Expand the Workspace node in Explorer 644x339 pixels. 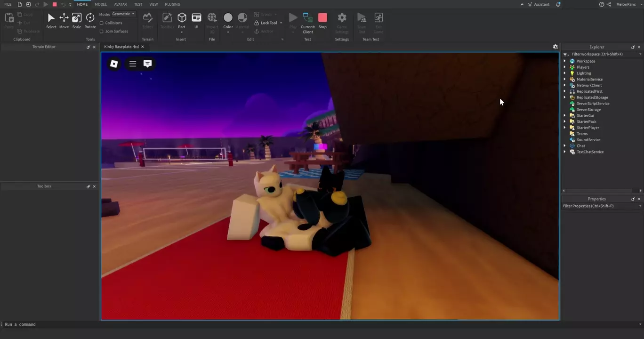click(x=565, y=61)
